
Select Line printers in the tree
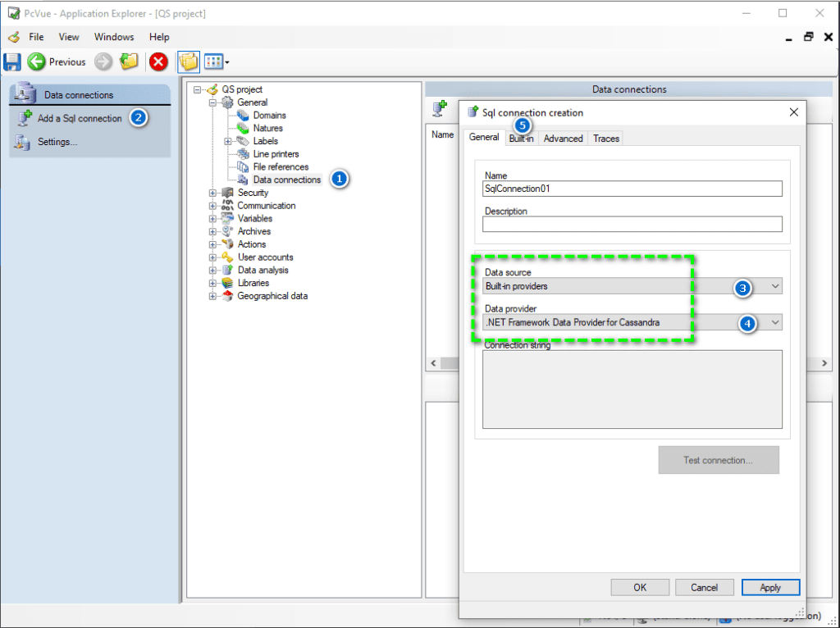276,153
